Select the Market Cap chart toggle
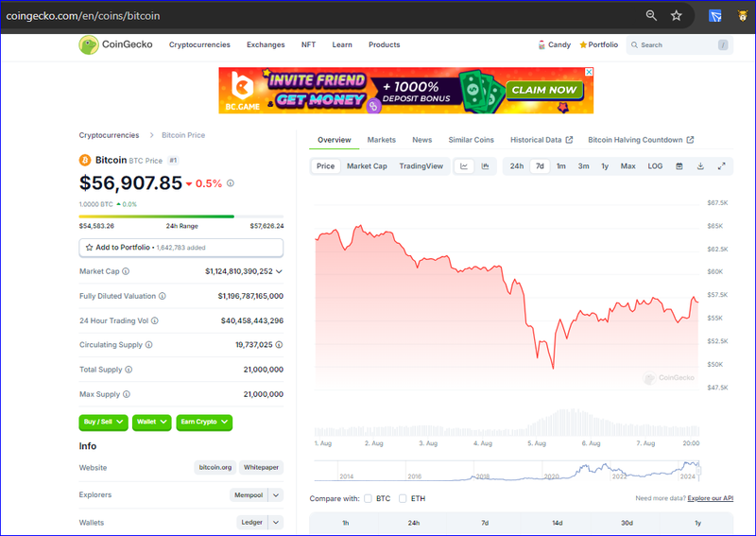 click(367, 166)
